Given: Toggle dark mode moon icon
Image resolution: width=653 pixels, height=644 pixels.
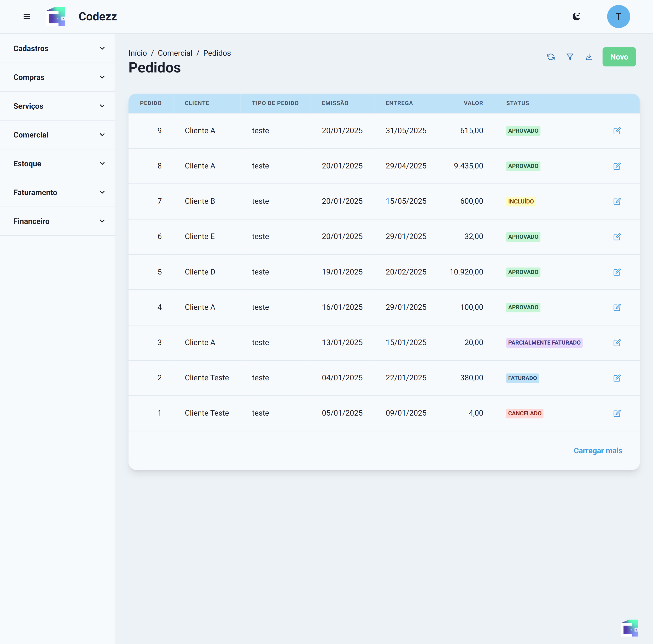Looking at the screenshot, I should pyautogui.click(x=576, y=17).
